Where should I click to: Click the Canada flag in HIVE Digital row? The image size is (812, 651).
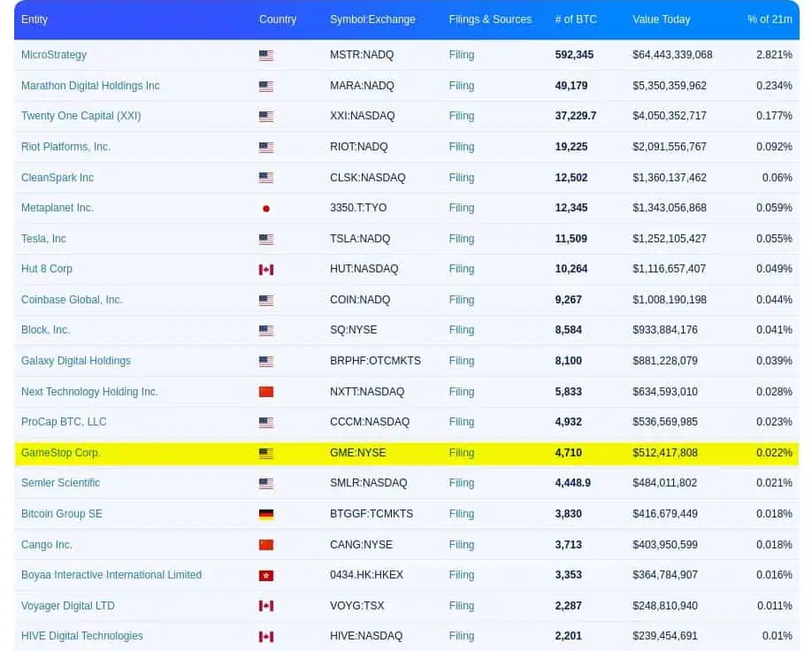click(266, 637)
